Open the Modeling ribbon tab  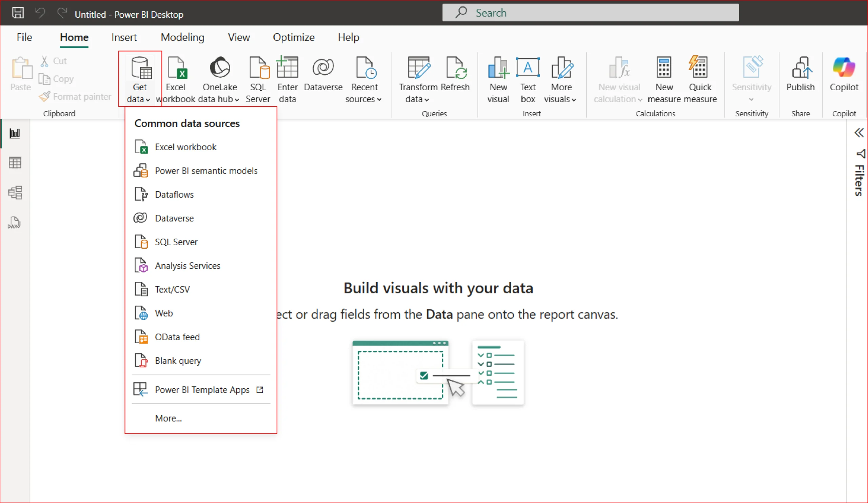(x=182, y=37)
